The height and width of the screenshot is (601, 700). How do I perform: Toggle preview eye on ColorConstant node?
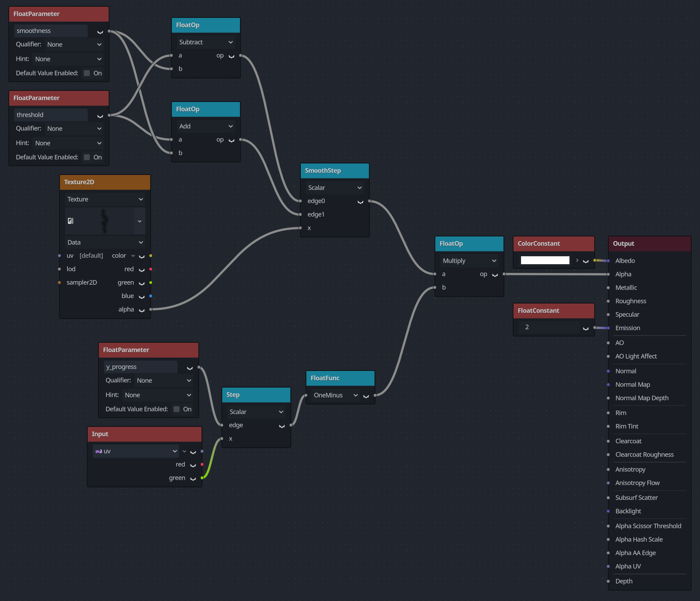585,261
